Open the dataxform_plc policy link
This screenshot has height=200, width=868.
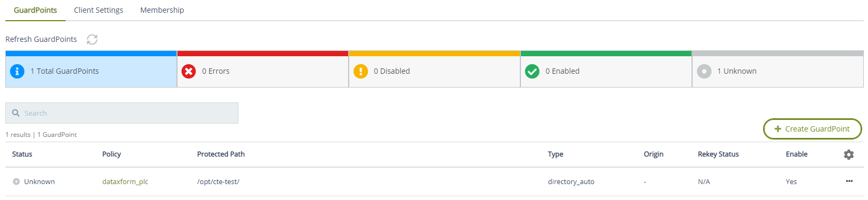(x=125, y=181)
